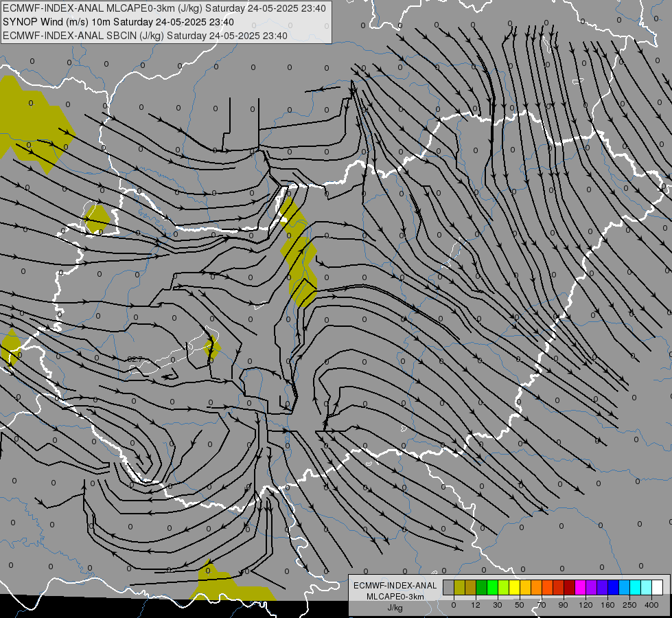
Task: Select the pure yellow legend swatch
Action: (514, 588)
